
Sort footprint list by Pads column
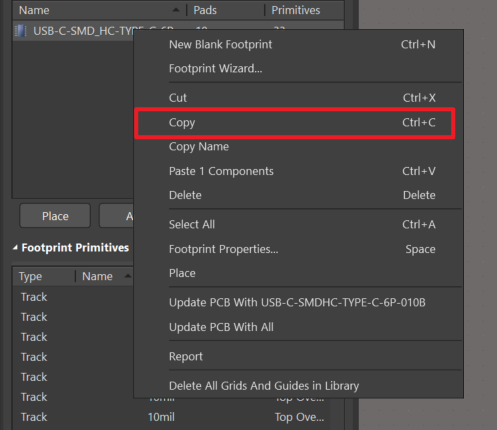click(x=225, y=10)
